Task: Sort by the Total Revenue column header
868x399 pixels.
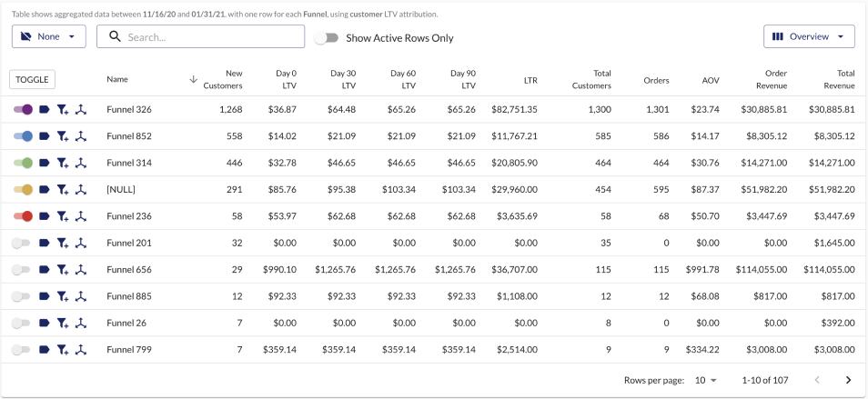Action: pyautogui.click(x=838, y=80)
